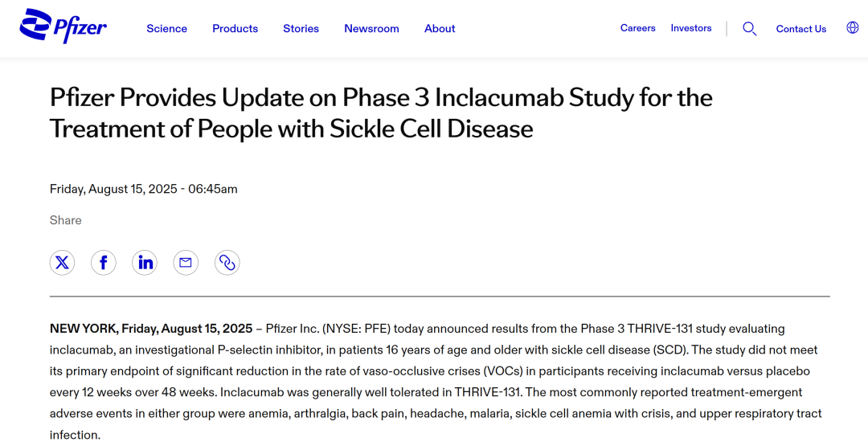Share article on LinkedIn

(145, 262)
